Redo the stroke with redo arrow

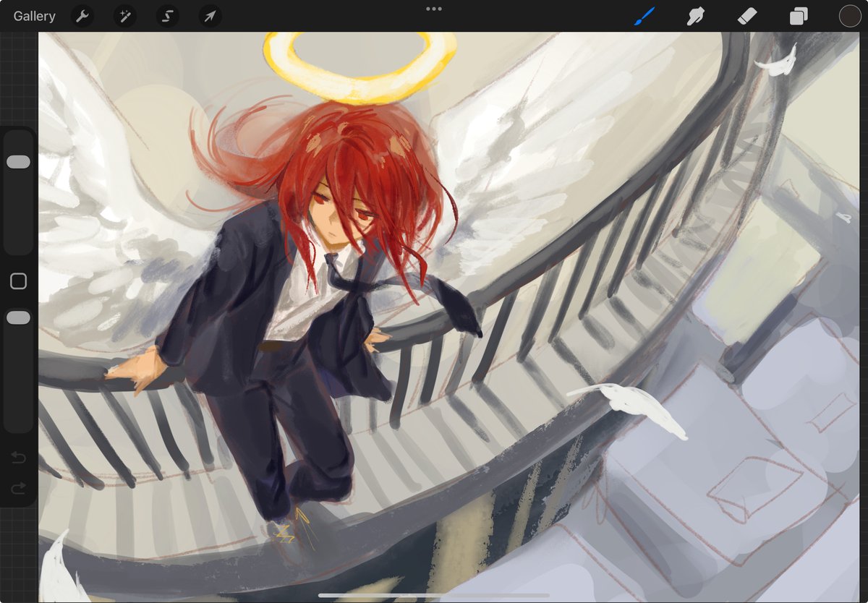18,489
